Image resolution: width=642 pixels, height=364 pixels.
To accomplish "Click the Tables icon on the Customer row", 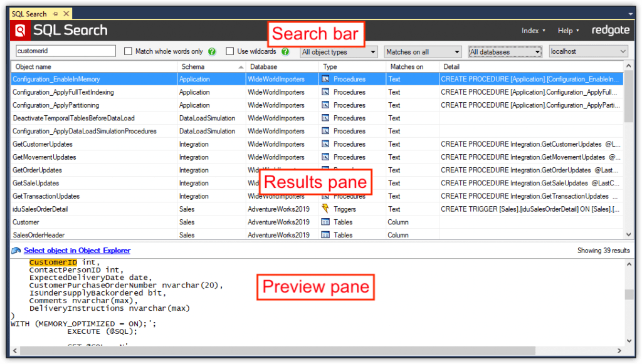I will (325, 222).
